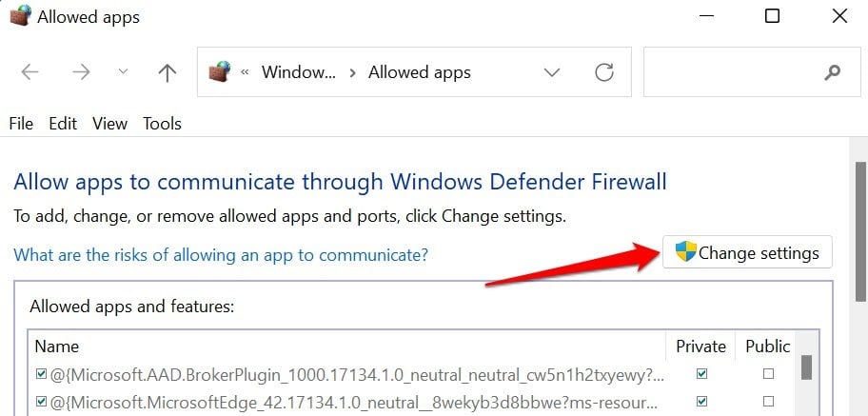Open the File menu

click(20, 124)
